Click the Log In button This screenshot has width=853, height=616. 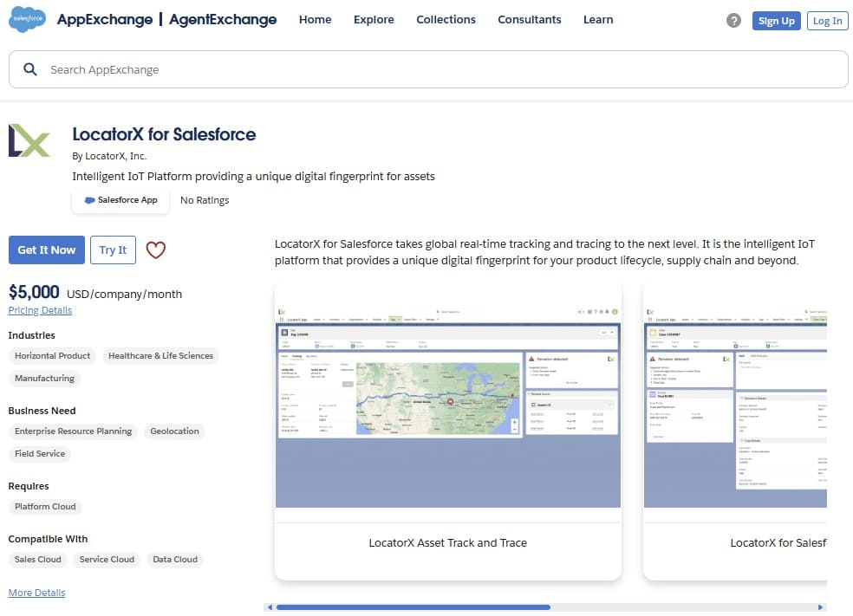click(828, 21)
